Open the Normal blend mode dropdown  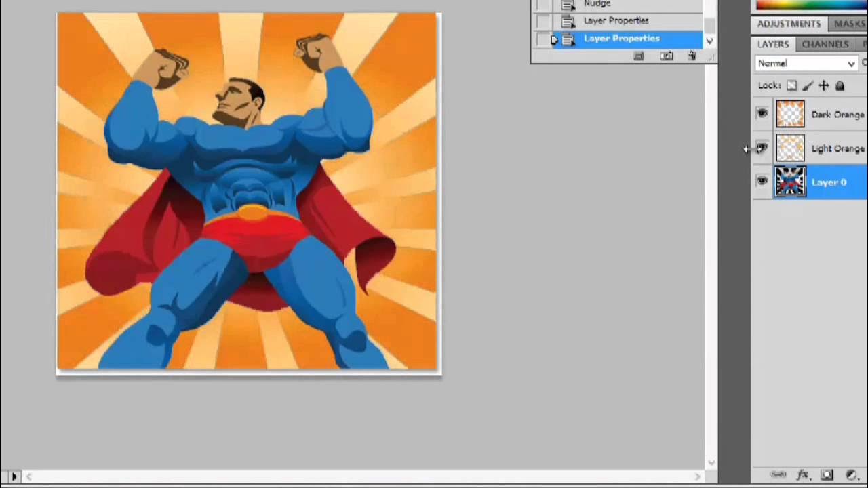tap(806, 63)
